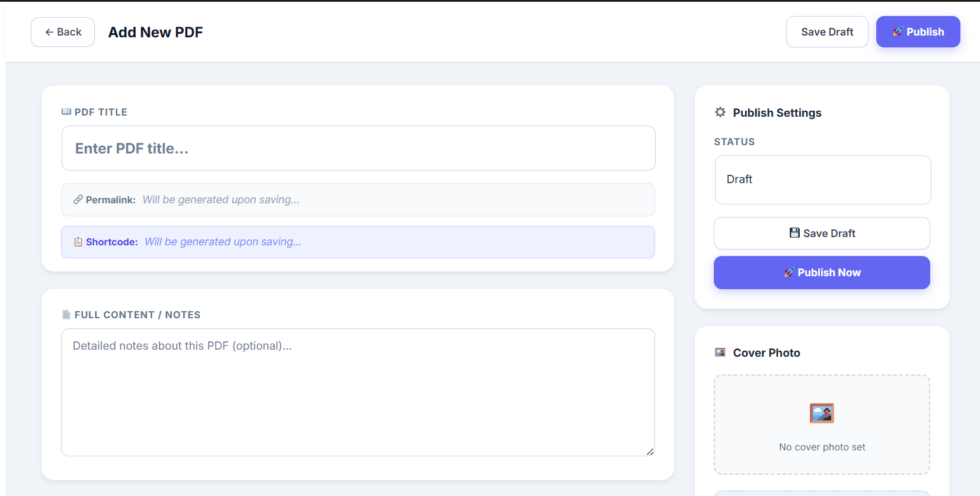The width and height of the screenshot is (980, 496).
Task: Click the 'No cover photo set' text
Action: [822, 447]
